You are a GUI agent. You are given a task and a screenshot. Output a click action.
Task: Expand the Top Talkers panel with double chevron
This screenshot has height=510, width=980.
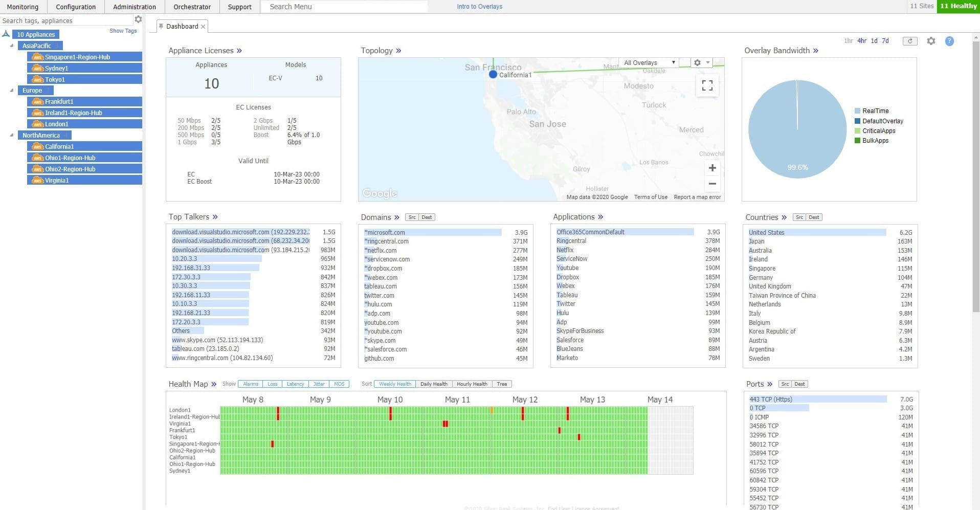215,217
